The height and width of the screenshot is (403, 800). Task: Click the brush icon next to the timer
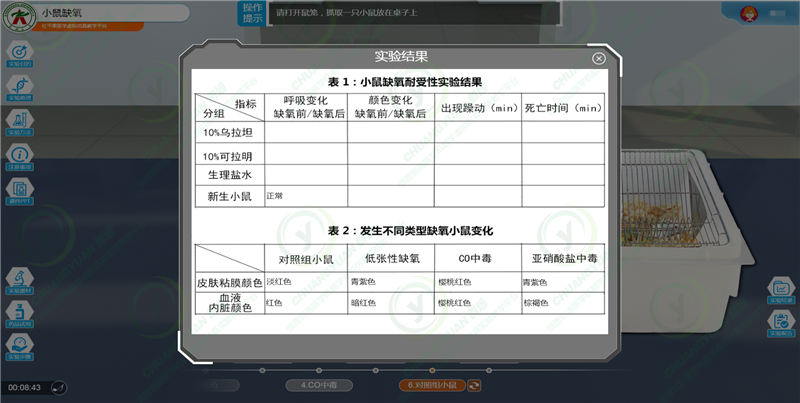click(x=59, y=388)
